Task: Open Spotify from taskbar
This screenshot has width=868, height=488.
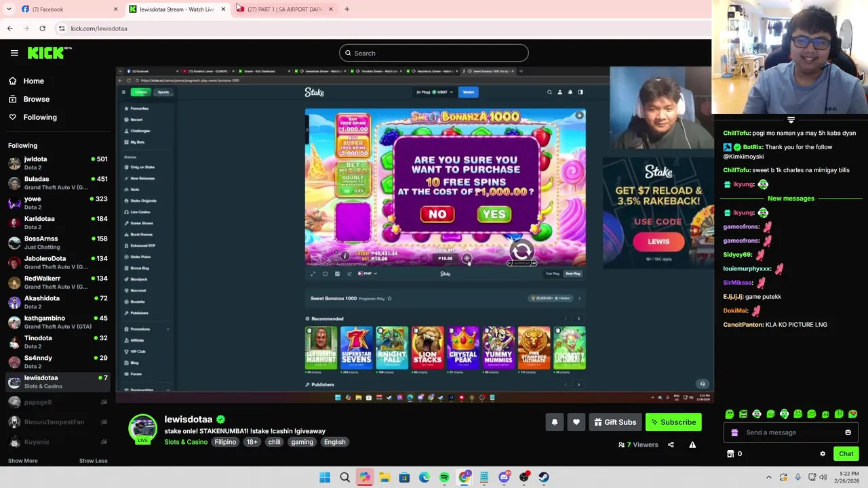Action: tap(444, 477)
